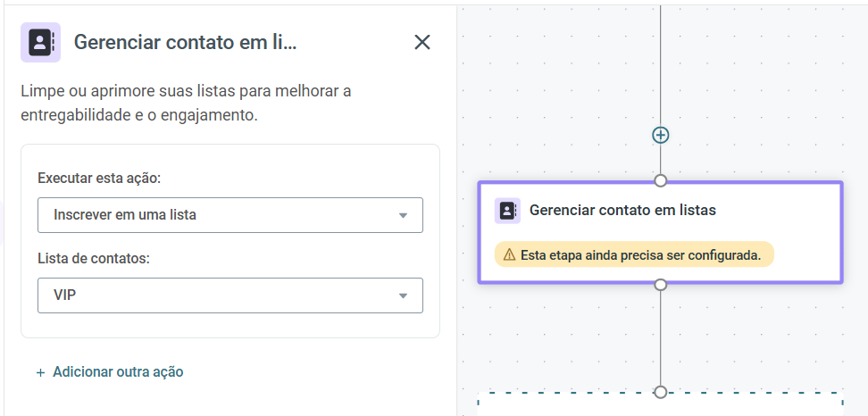Open the 'Inscrever em uma lista' action dropdown
The height and width of the screenshot is (416, 868).
[x=230, y=215]
